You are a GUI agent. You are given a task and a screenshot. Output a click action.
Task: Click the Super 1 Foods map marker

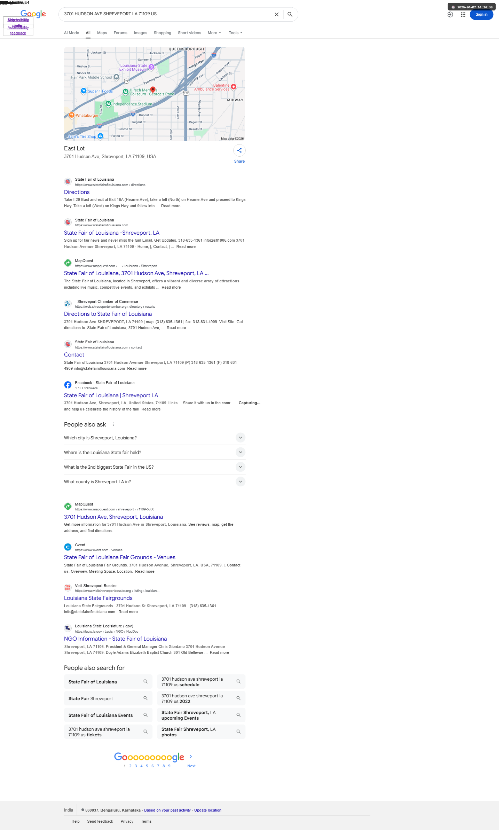point(84,91)
